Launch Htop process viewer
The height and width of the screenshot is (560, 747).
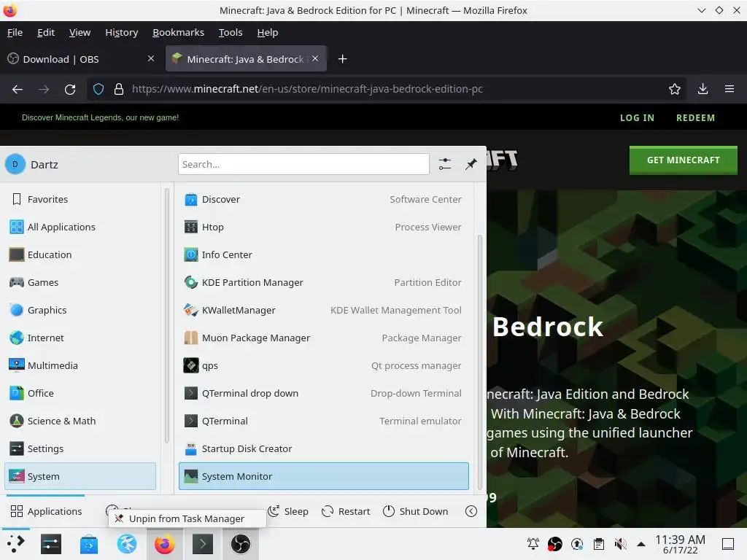click(x=323, y=227)
